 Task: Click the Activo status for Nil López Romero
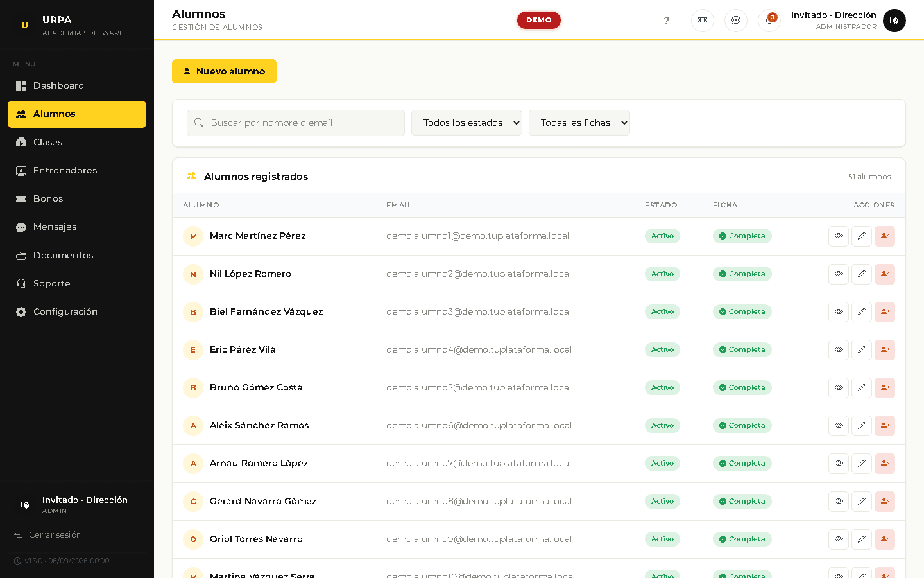[662, 274]
